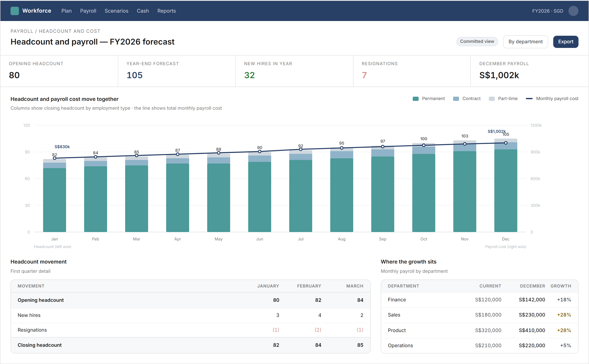Select the By department view button

525,42
